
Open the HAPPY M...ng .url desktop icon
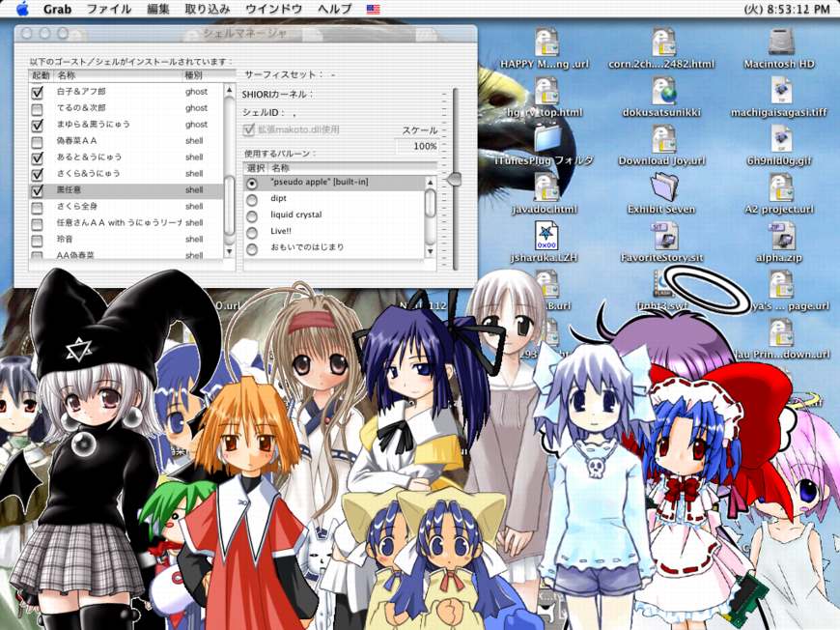pyautogui.click(x=546, y=43)
